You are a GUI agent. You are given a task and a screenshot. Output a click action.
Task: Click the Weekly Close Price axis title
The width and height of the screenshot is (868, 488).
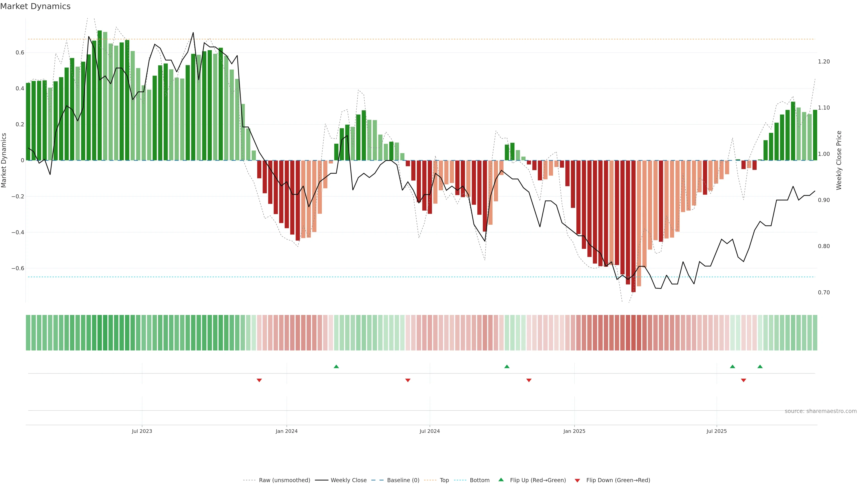click(x=839, y=160)
